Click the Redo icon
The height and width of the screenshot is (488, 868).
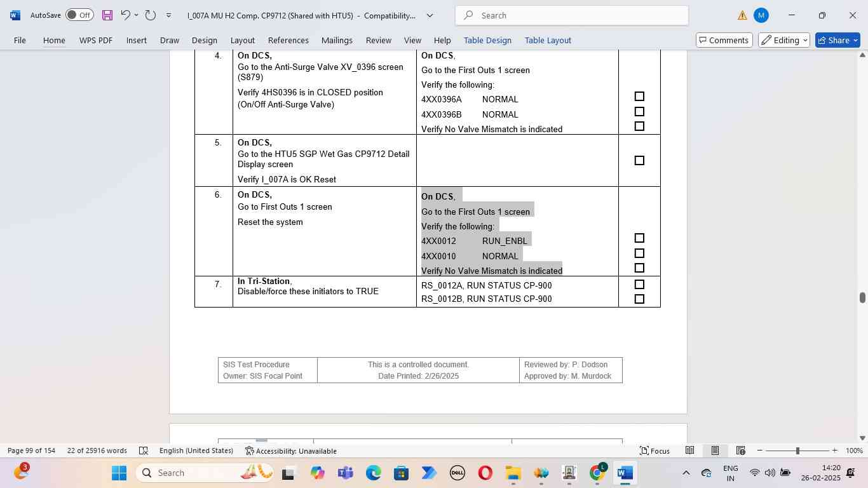[x=150, y=15]
